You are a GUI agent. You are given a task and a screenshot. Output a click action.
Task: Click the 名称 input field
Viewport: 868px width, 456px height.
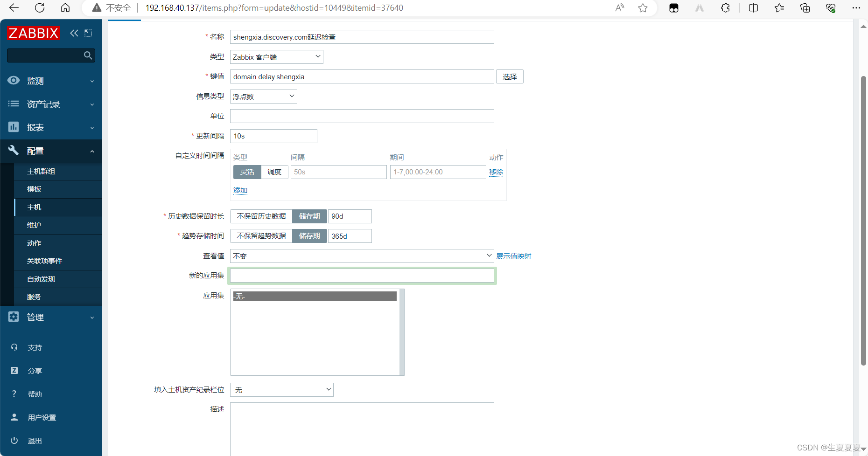point(362,37)
